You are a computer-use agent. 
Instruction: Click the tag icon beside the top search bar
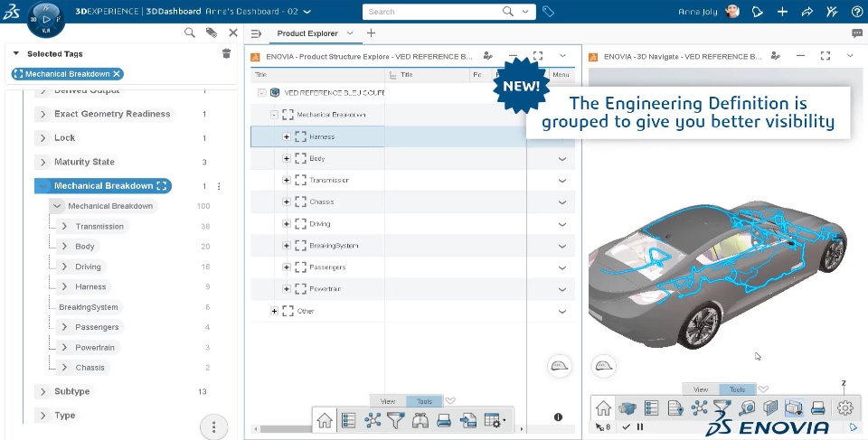click(548, 12)
